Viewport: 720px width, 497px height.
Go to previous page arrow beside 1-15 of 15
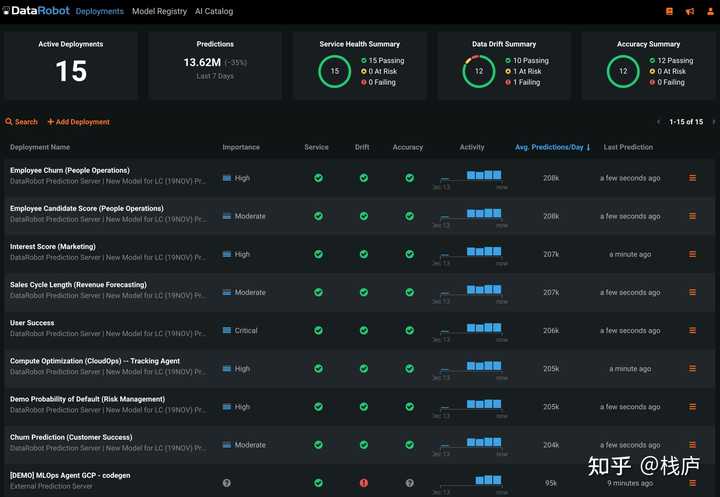pyautogui.click(x=658, y=122)
